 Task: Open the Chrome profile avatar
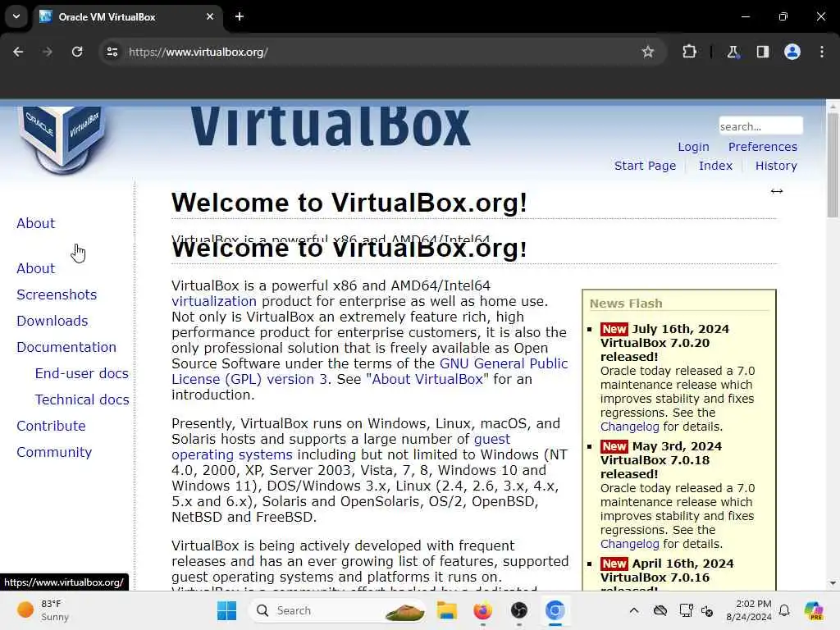(x=792, y=52)
